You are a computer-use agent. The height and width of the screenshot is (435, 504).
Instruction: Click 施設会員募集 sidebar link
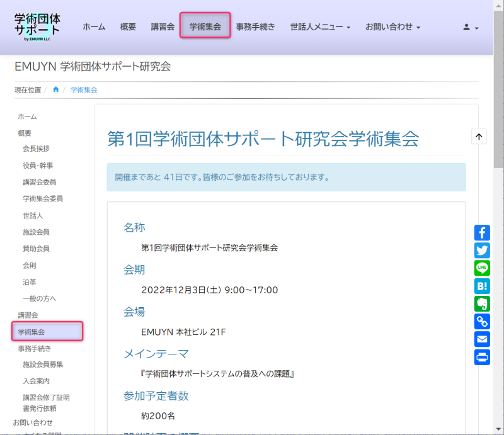click(43, 364)
